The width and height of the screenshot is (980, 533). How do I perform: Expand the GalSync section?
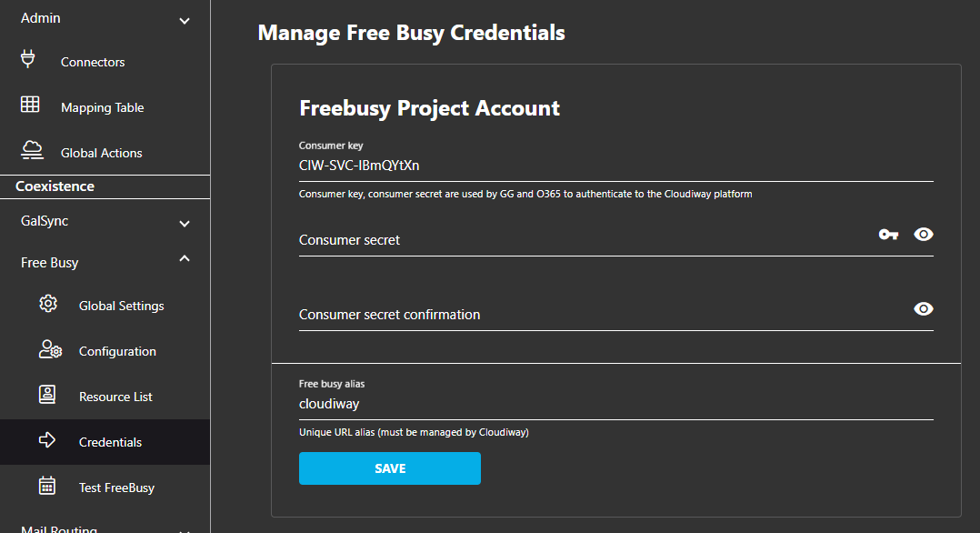(x=185, y=223)
